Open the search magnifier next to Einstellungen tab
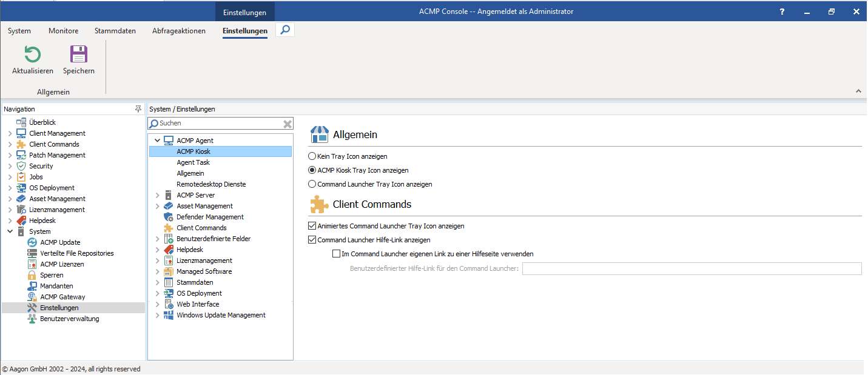Viewport: 868px width, 375px height. 284,29
